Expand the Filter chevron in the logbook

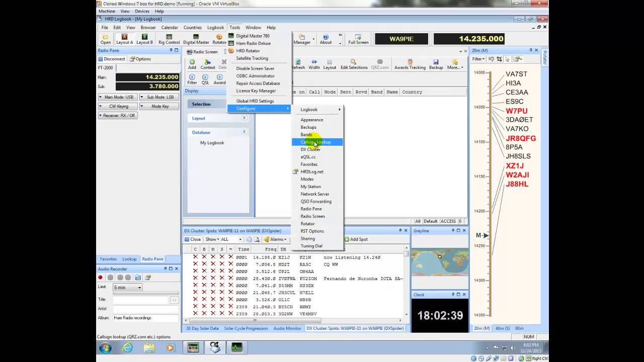coord(192,79)
